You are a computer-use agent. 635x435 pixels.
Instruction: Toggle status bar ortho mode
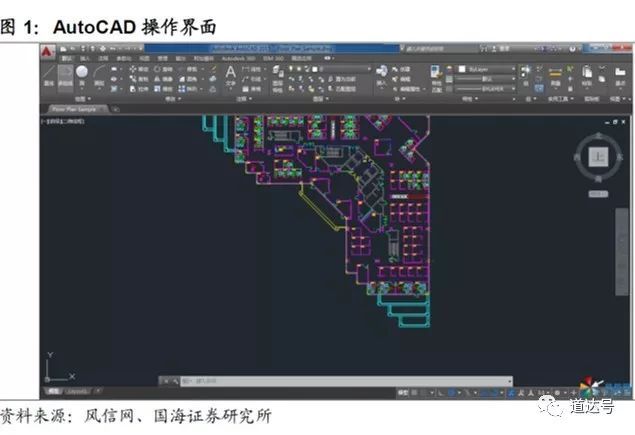(x=441, y=392)
